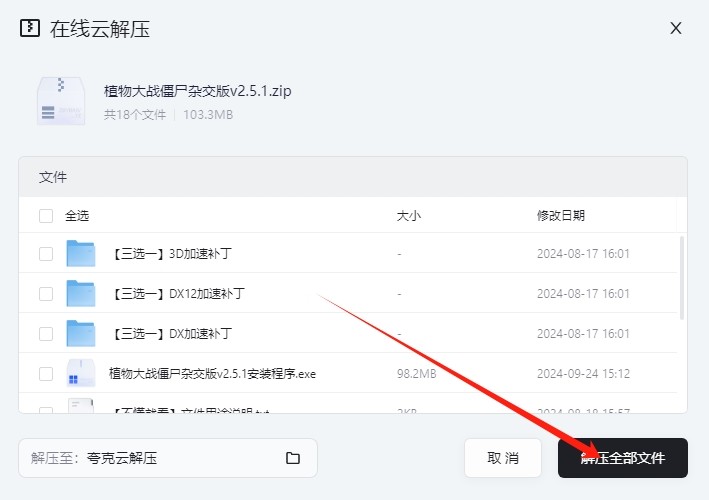
Task: Click the 修改日期 column header
Action: point(561,216)
